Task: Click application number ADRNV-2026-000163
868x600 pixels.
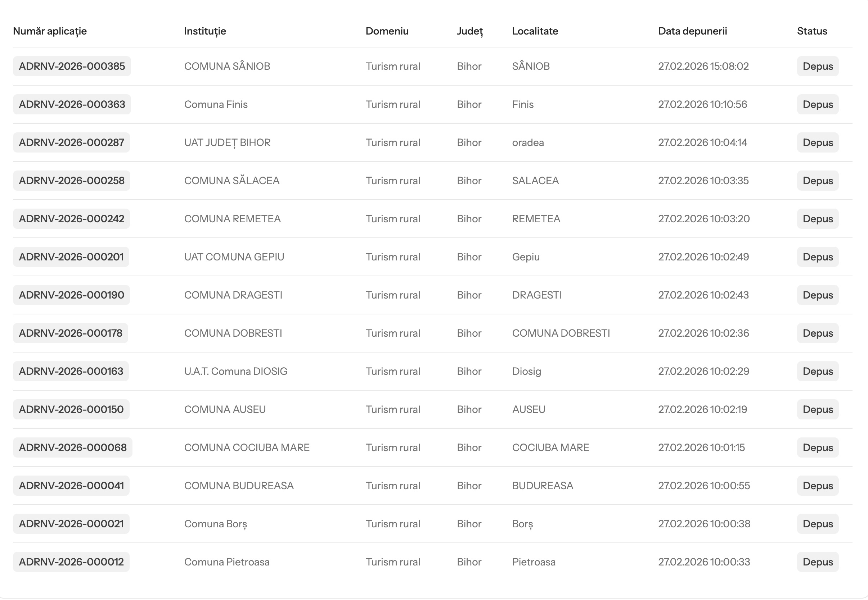Action: [x=71, y=371]
